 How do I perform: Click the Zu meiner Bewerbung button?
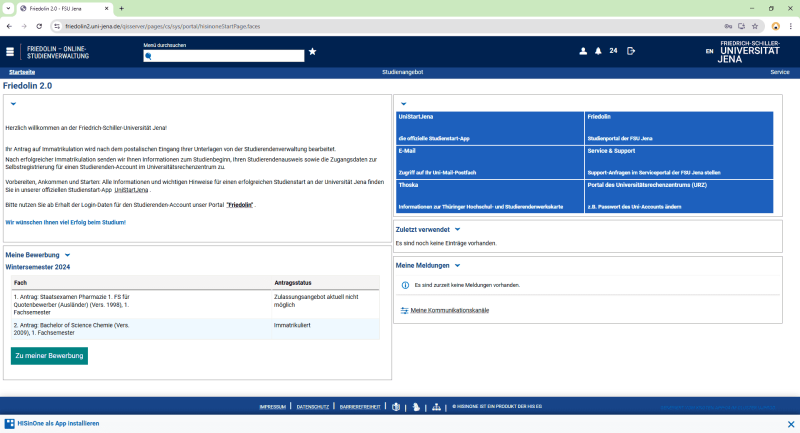pos(49,355)
